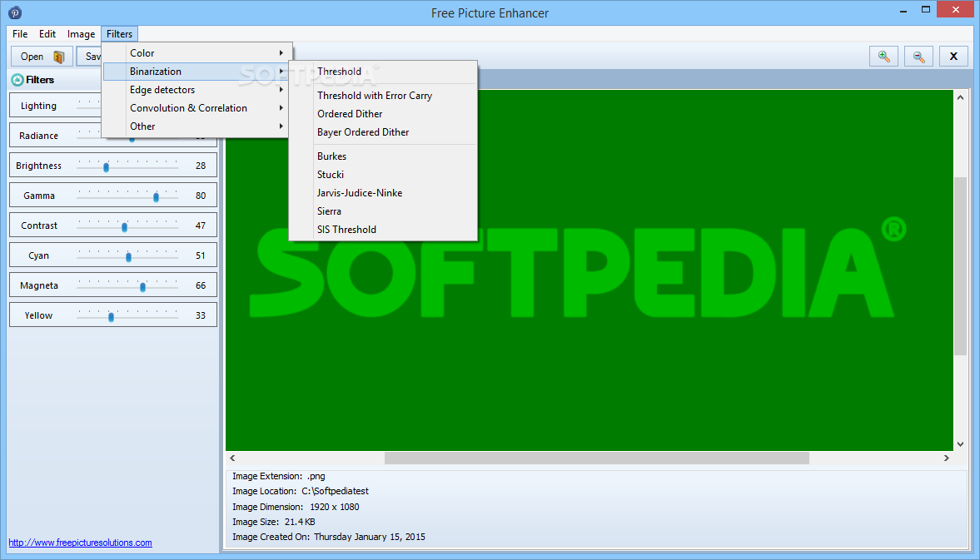Click Image Created On date text
The width and height of the screenshot is (980, 560).
[329, 536]
